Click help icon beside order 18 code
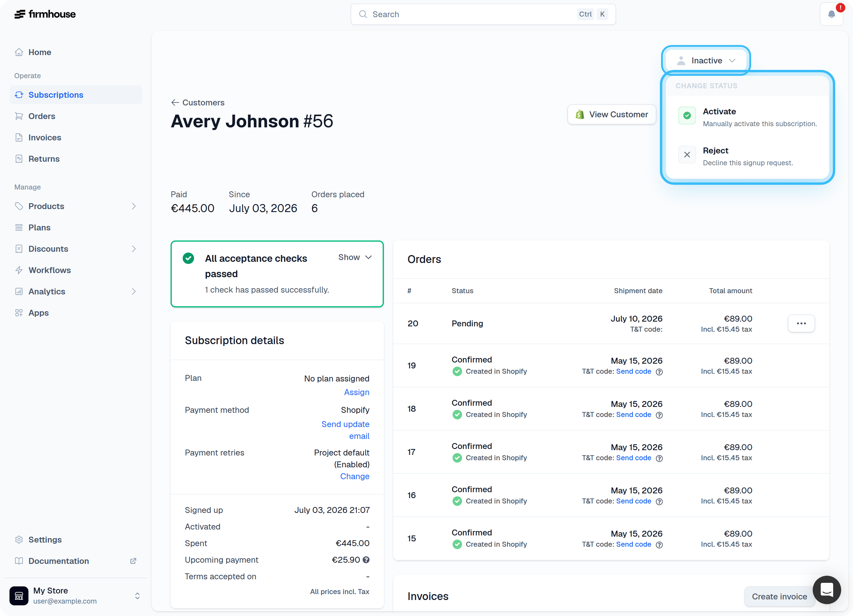The image size is (853, 616). [659, 415]
